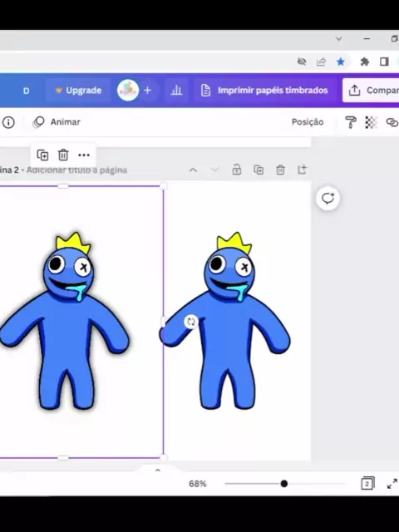The image size is (399, 532).
Task: Click the info circle icon
Action: point(8,122)
